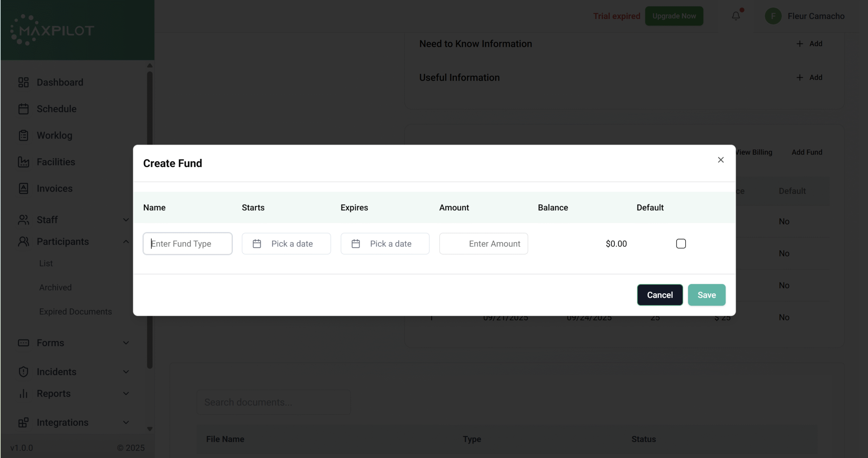Click the sidebar scrollbar down arrow
The image size is (868, 458).
(x=150, y=429)
